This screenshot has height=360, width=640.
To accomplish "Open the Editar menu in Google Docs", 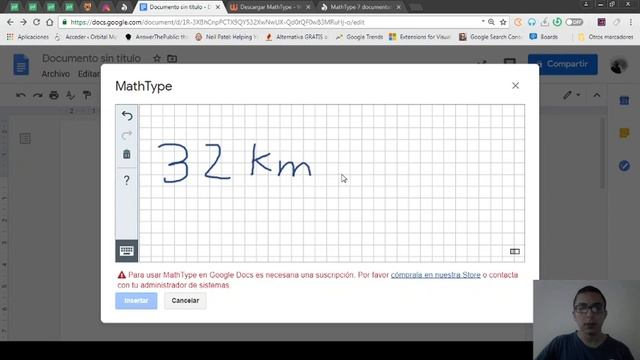I will 89,74.
